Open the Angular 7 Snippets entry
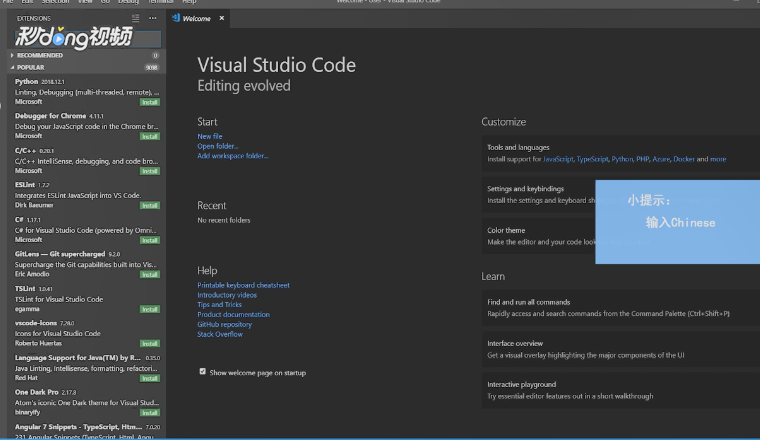The height and width of the screenshot is (440, 760). (87, 430)
